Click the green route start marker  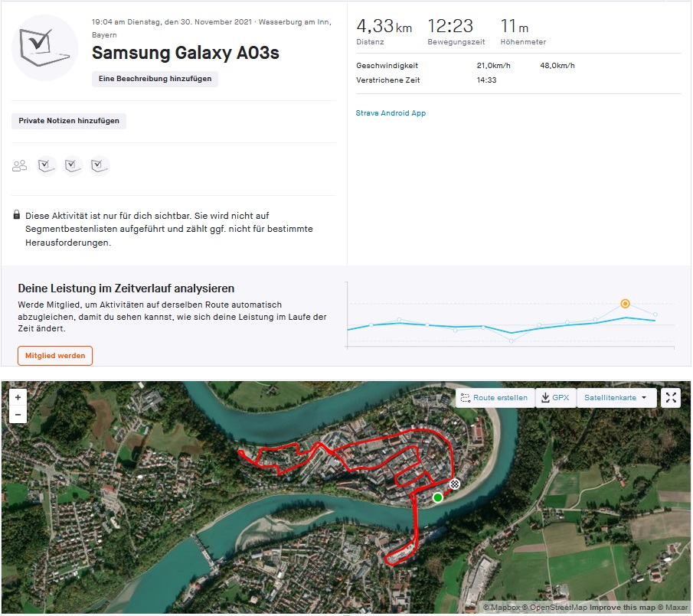tap(437, 497)
